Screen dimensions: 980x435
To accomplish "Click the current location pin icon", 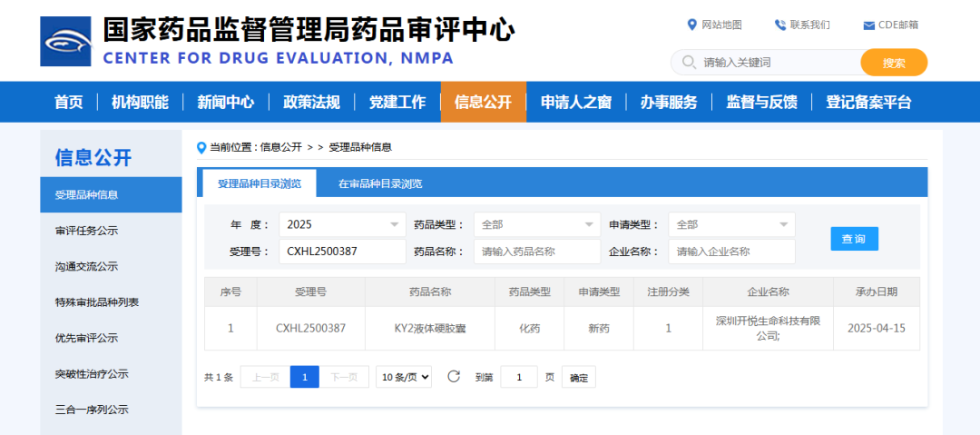I will point(201,148).
